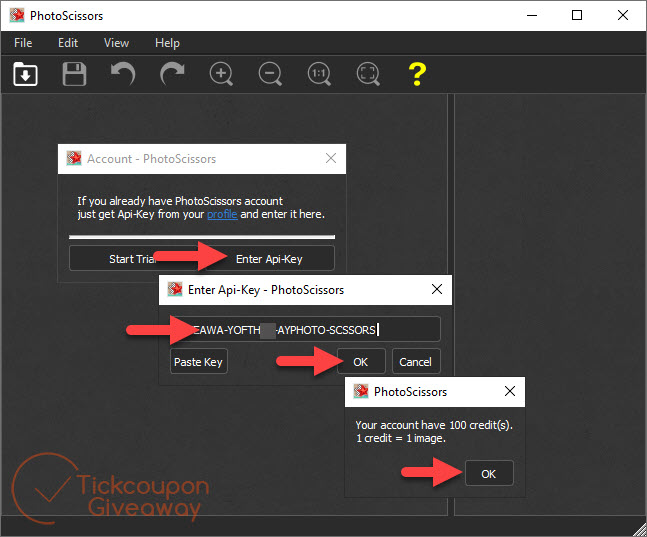Click the "If you already have PhotoScissors account" text

180,201
